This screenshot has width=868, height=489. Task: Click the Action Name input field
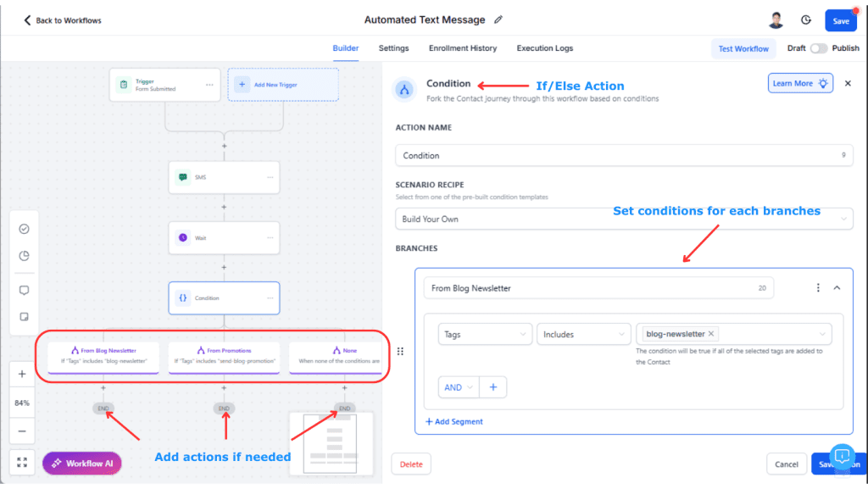624,156
